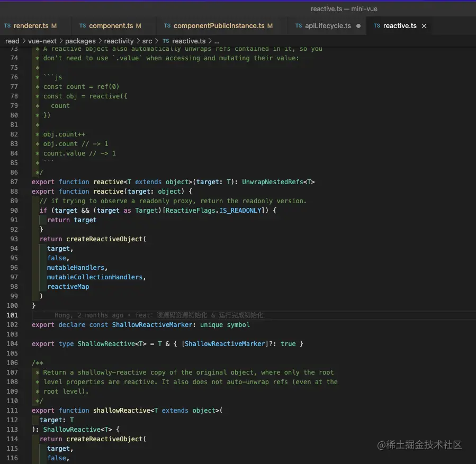
Task: Click 'createReactiveObject(' on line 93
Action: coord(106,239)
